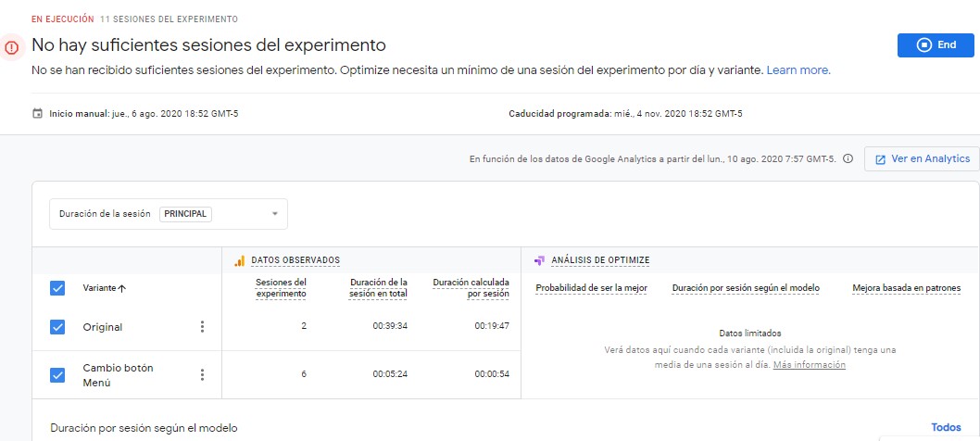Click the red warning alert icon
The width and height of the screenshot is (980, 441).
click(11, 45)
